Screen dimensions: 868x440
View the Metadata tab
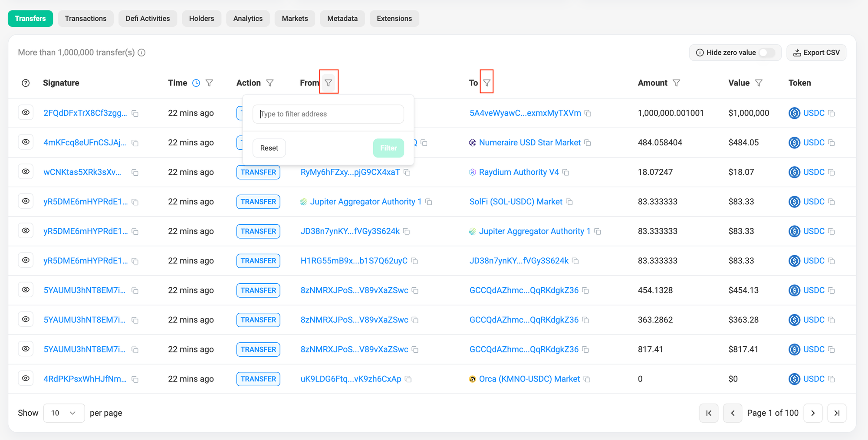coord(342,19)
